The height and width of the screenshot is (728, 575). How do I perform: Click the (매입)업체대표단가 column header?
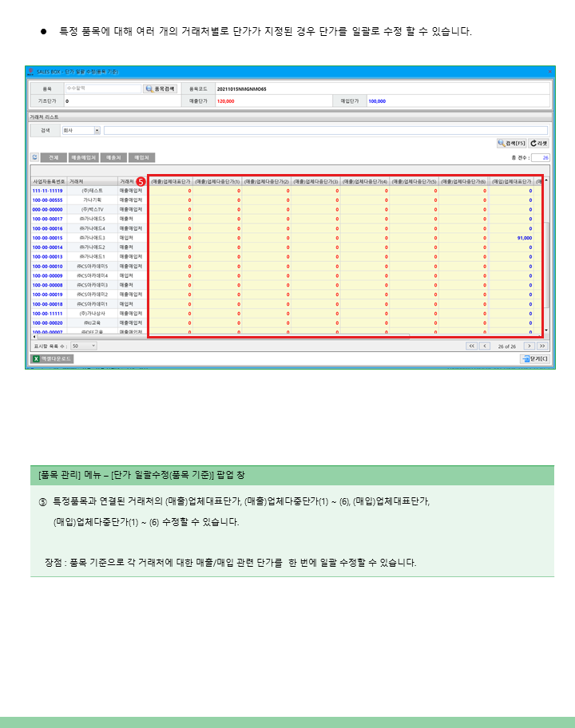[511, 181]
